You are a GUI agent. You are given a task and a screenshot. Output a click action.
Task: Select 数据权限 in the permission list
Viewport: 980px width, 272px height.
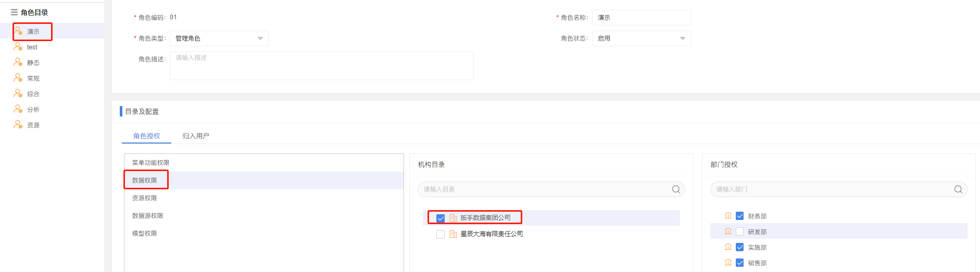pos(264,180)
